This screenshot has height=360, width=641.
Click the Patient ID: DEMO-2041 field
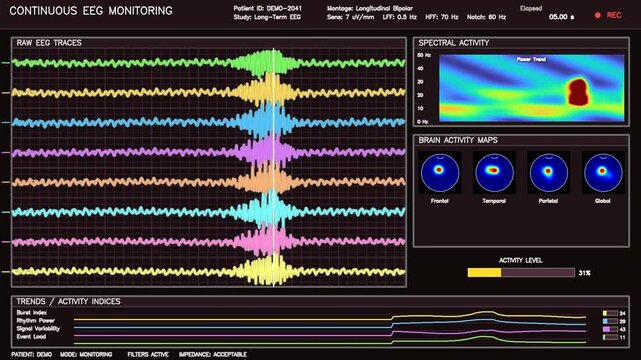[268, 8]
